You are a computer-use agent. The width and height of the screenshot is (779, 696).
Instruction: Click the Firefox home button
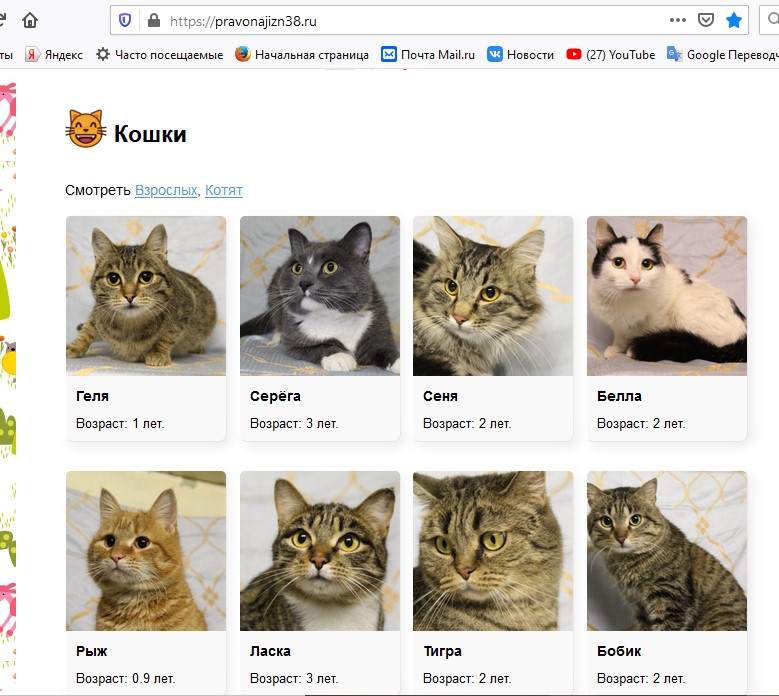point(30,20)
